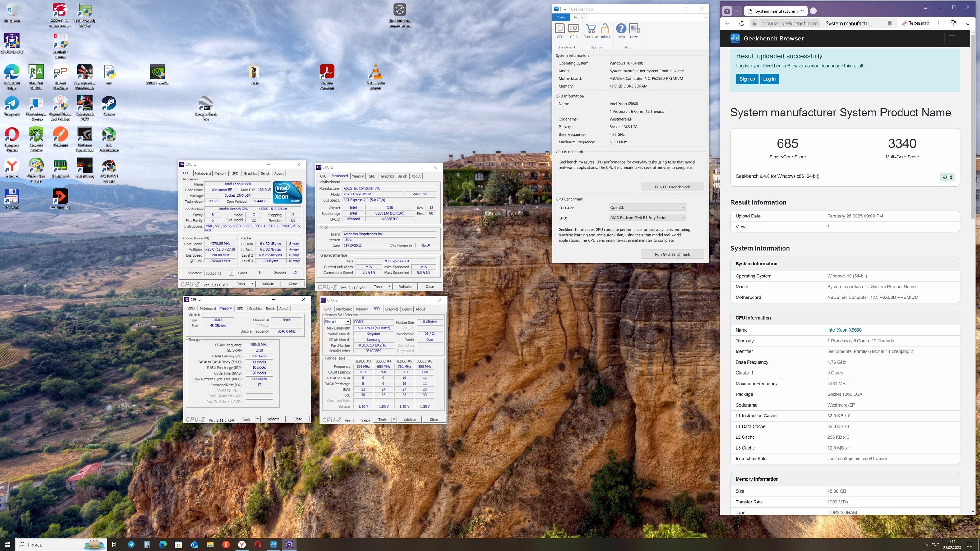Expand Tools arrow in CPU-Z SPD window
This screenshot has width=980, height=551.
click(394, 419)
